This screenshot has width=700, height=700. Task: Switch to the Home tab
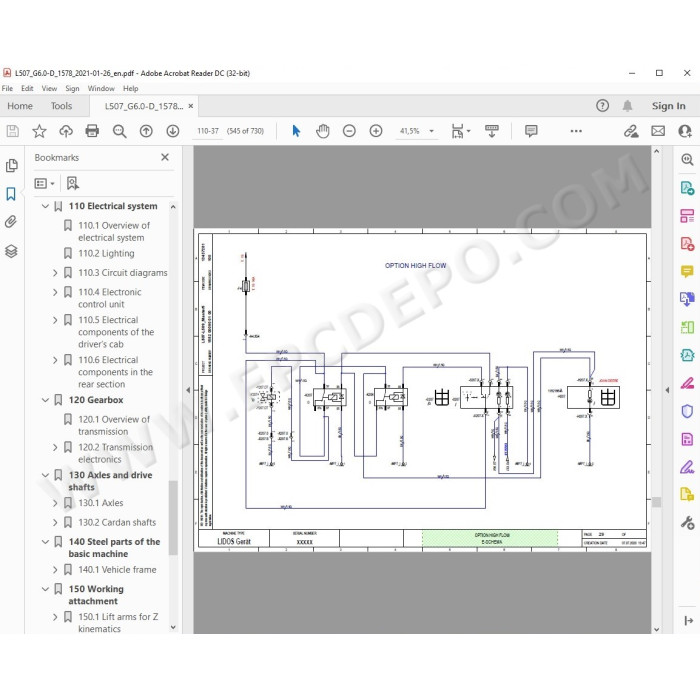pyautogui.click(x=20, y=106)
